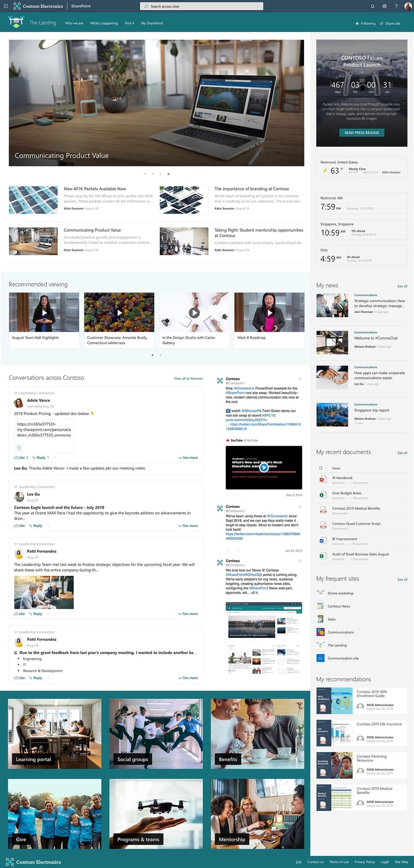Click the Read Press Release button
Image resolution: width=414 pixels, height=868 pixels.
click(361, 132)
